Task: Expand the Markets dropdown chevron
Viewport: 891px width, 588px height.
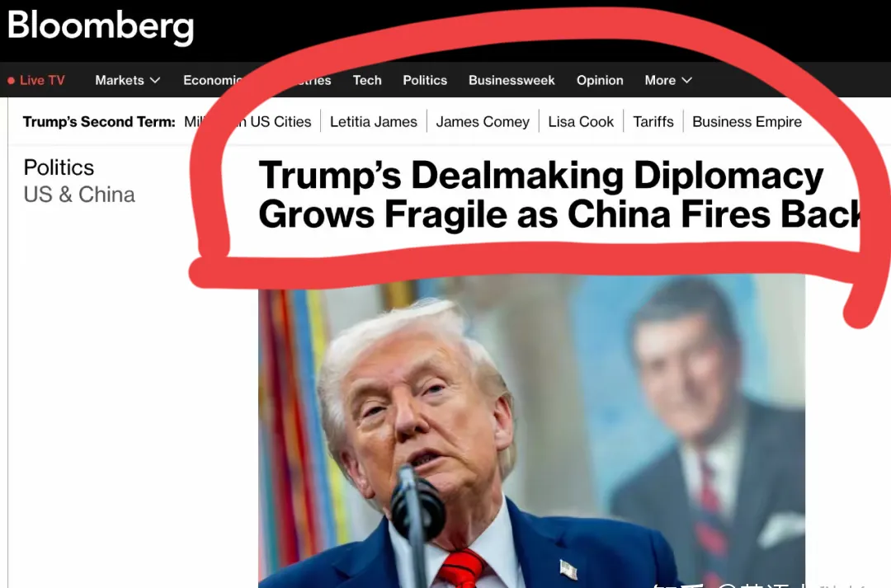Action: (155, 81)
